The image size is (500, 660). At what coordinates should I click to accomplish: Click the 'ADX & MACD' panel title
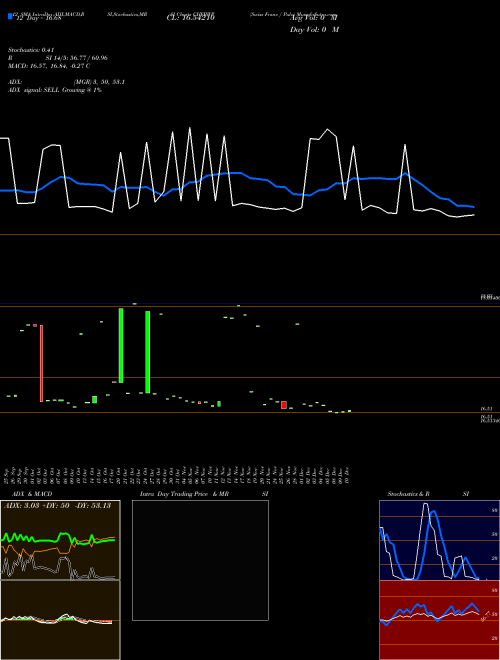coord(32,494)
